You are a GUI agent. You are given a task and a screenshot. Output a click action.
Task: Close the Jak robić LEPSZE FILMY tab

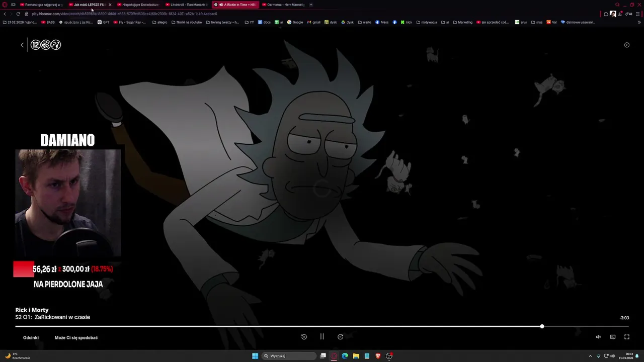(110, 5)
